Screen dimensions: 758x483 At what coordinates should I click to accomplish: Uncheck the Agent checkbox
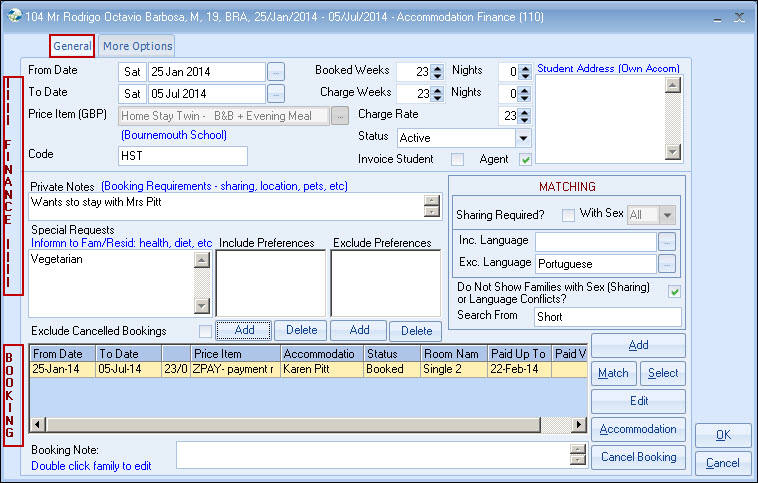pos(526,159)
